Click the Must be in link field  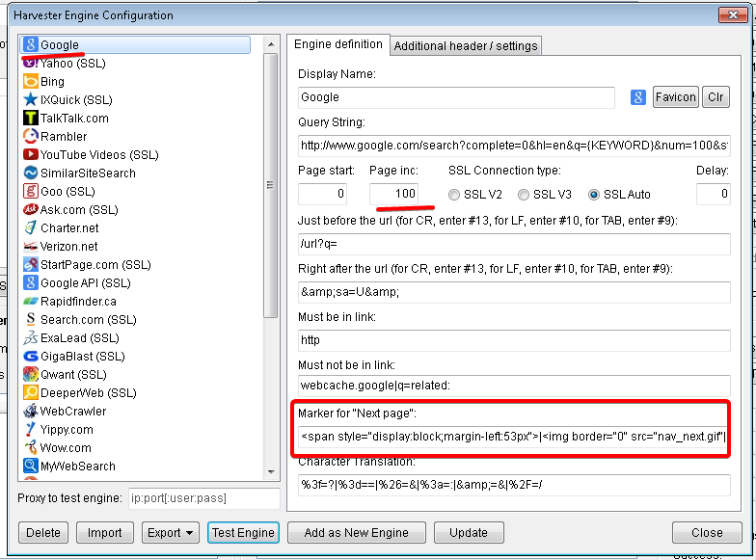tap(514, 340)
